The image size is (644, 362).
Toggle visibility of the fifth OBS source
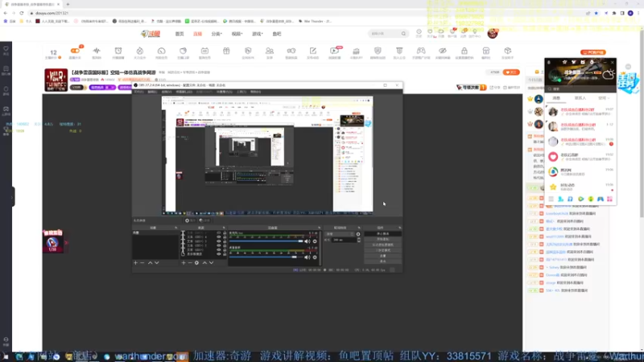click(x=218, y=249)
